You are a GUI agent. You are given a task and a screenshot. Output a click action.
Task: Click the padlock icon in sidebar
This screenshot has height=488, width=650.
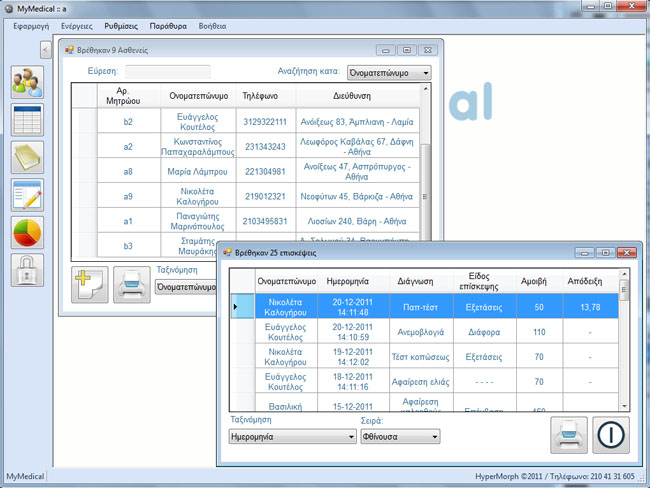tap(27, 270)
